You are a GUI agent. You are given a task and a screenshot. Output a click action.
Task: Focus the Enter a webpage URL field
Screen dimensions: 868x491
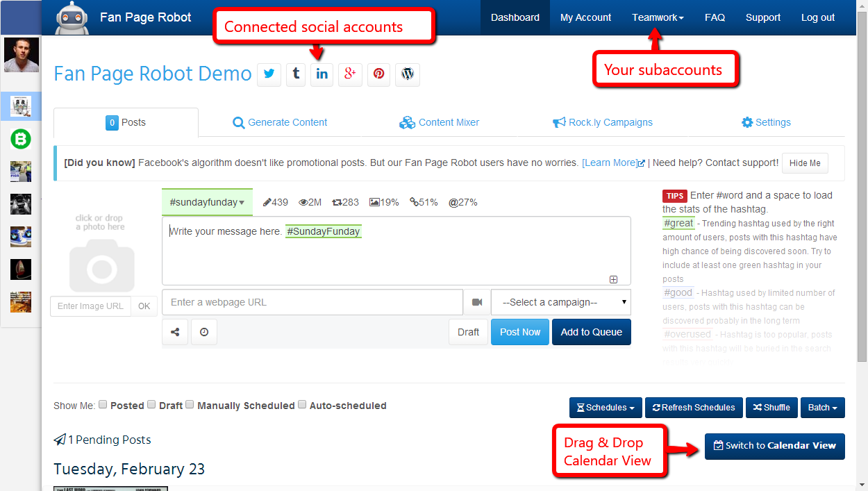pyautogui.click(x=312, y=302)
